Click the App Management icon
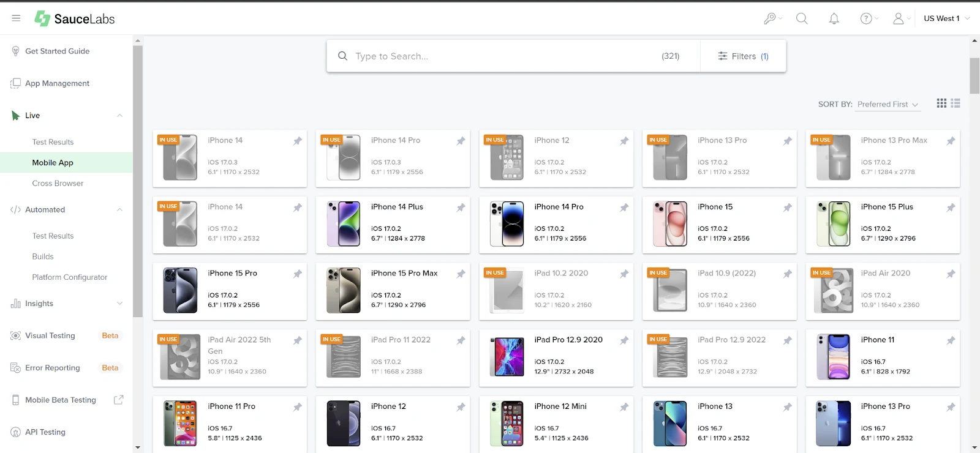The image size is (980, 453). (16, 83)
